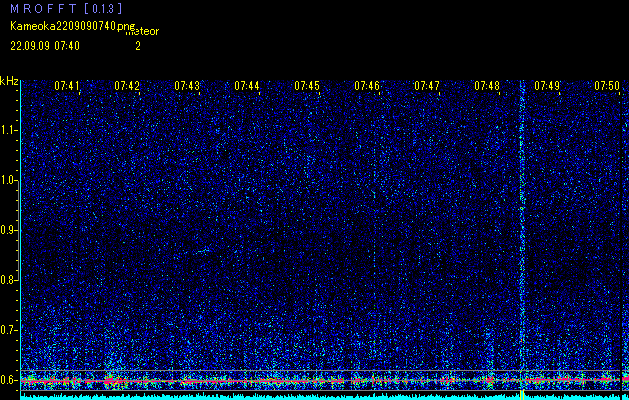Click the 07:46 time marker
Image resolution: width=629 pixels, height=400 pixels.
(x=367, y=86)
